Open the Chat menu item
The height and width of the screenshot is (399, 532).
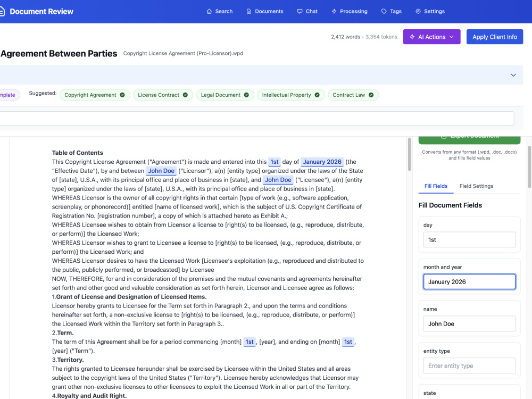click(307, 12)
